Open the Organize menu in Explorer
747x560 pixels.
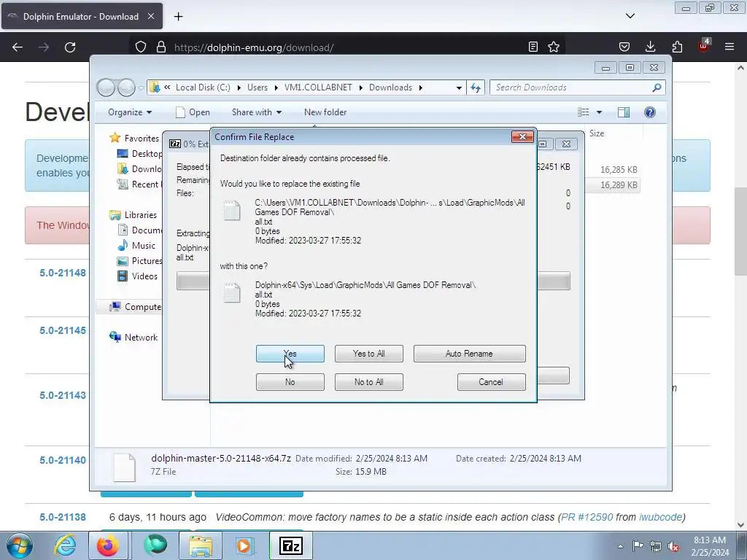click(x=130, y=112)
